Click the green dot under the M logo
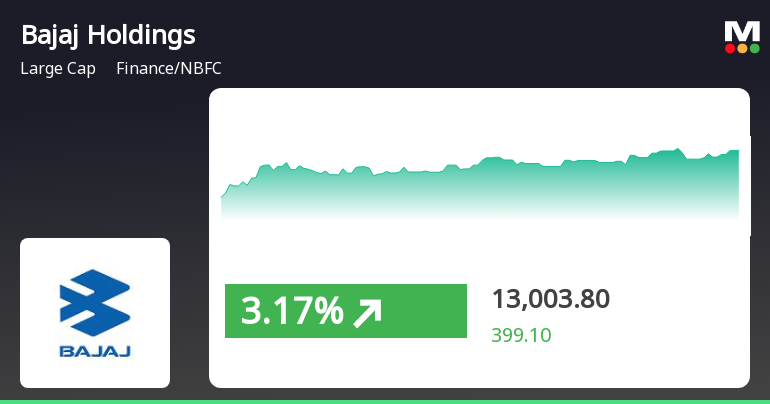 click(754, 48)
